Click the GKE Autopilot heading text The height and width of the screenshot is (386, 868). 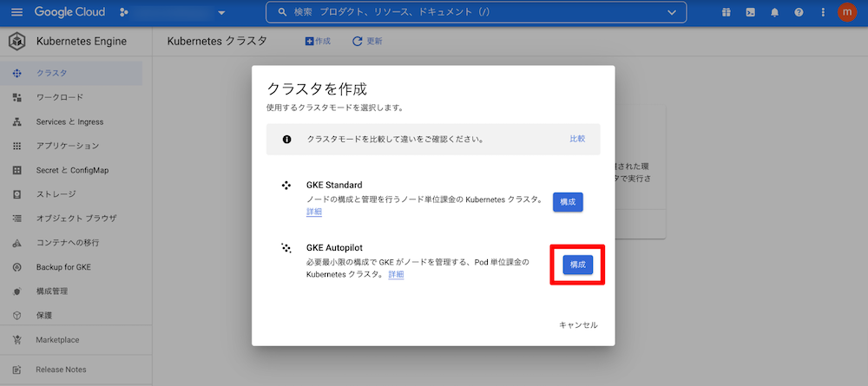click(x=334, y=248)
